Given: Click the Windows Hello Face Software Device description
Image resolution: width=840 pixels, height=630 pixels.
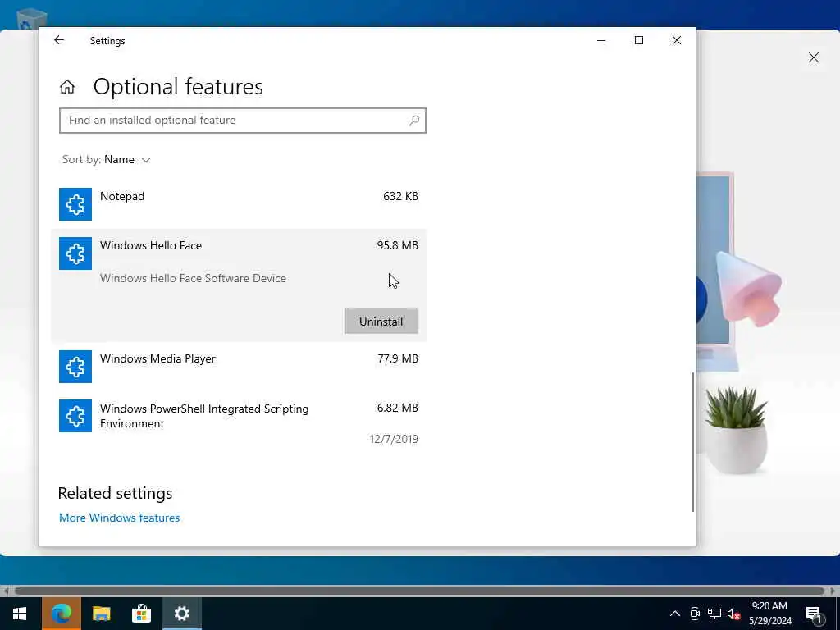Looking at the screenshot, I should [x=193, y=279].
